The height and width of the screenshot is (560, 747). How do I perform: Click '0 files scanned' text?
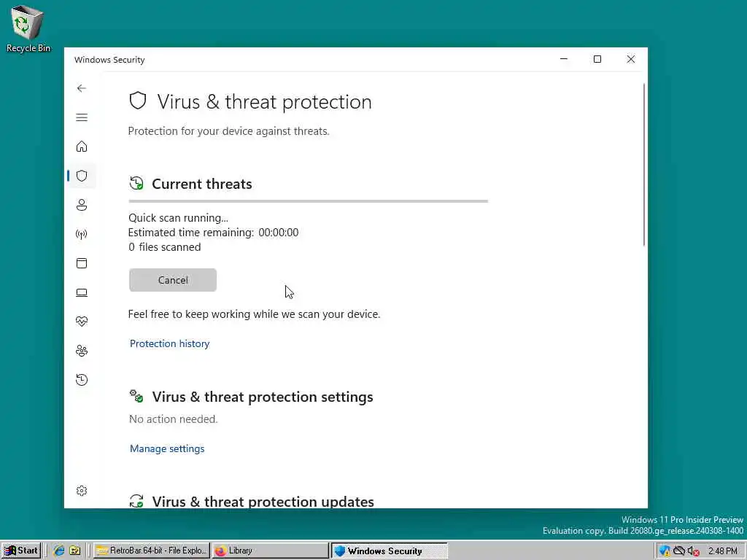[x=165, y=247]
